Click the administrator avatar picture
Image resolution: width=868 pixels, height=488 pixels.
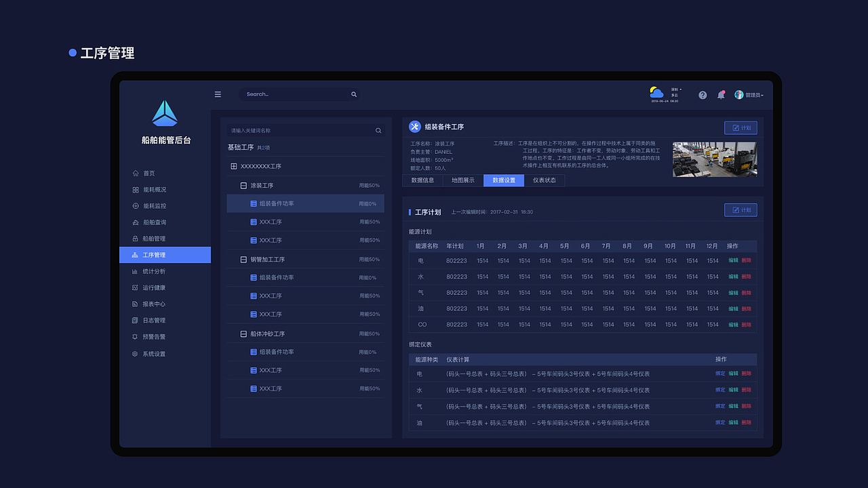click(x=739, y=95)
